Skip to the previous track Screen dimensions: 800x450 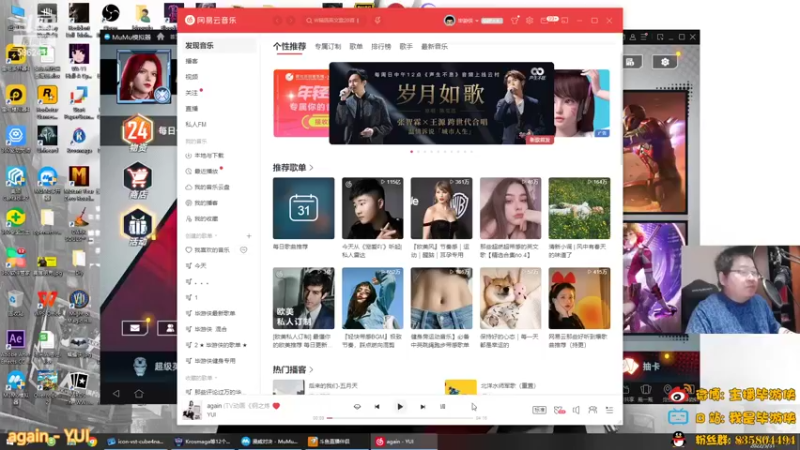pyautogui.click(x=377, y=407)
